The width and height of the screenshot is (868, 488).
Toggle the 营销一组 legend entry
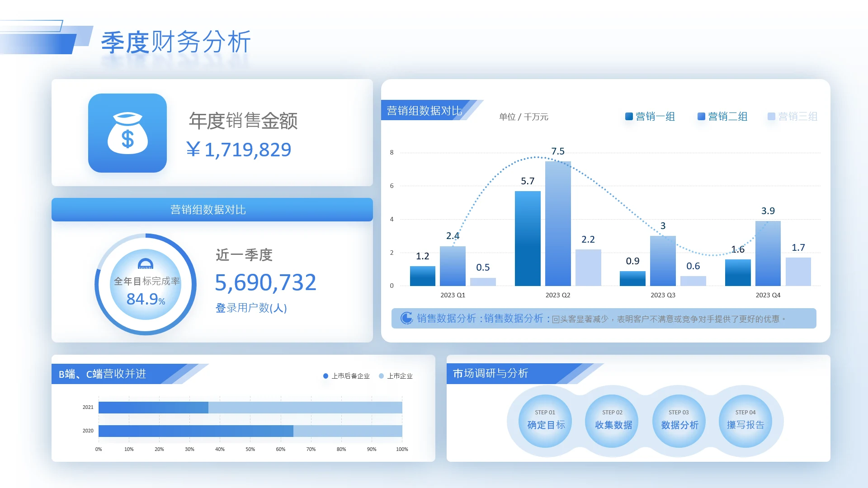[650, 117]
